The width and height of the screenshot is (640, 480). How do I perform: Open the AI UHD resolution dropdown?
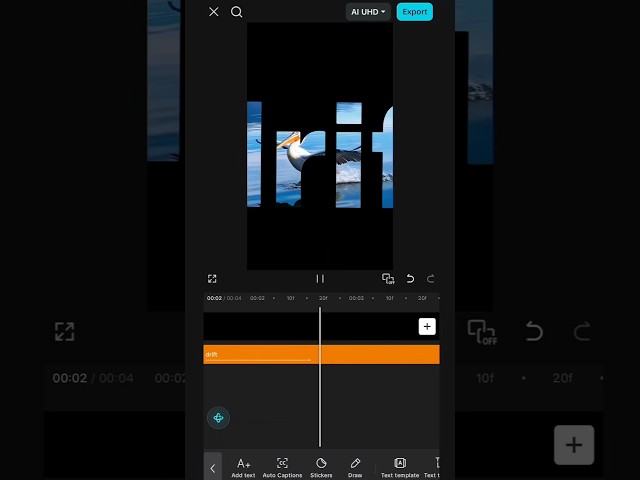368,12
